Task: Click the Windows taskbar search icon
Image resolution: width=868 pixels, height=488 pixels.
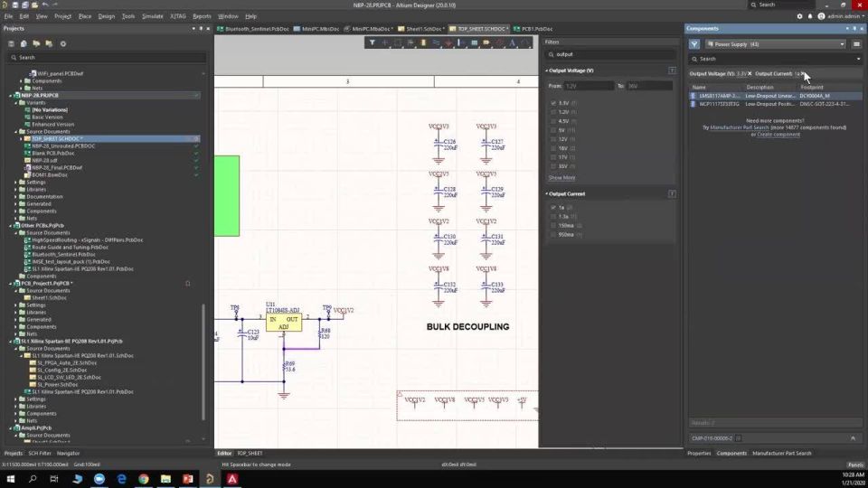Action: click(x=33, y=479)
